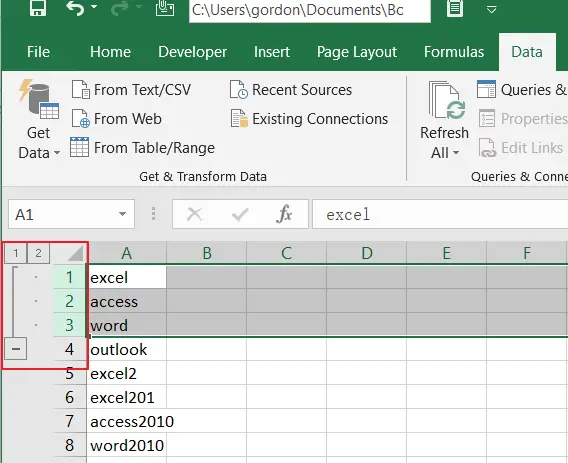The image size is (568, 463).
Task: Click the clipboard icon right of path box
Action: pos(455,8)
